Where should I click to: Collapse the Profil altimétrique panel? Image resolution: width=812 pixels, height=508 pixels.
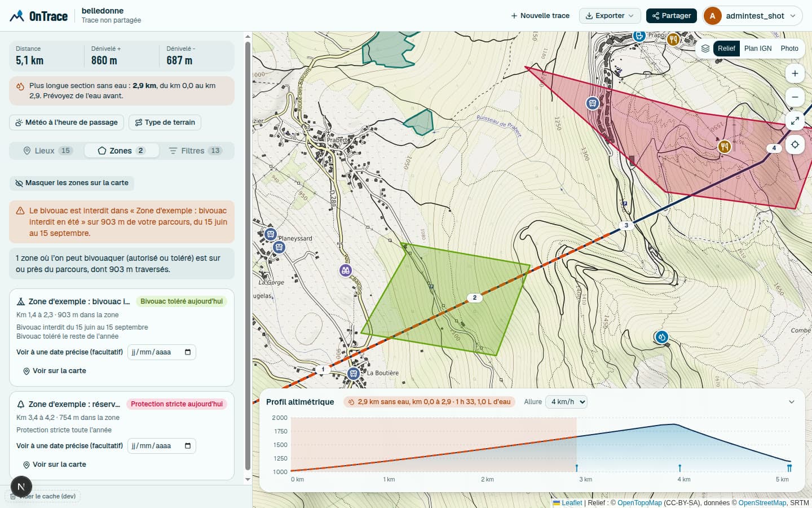pyautogui.click(x=792, y=402)
